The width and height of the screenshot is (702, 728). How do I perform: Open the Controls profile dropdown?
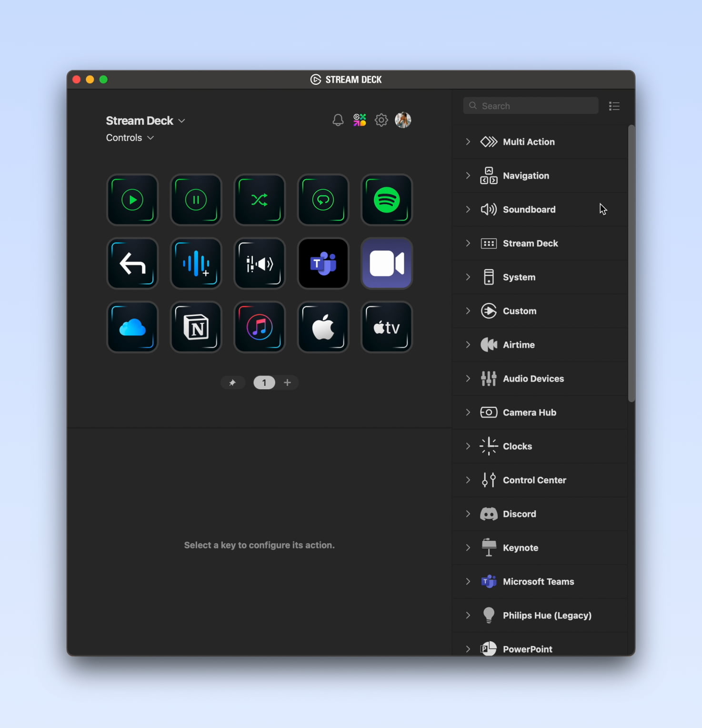(130, 138)
